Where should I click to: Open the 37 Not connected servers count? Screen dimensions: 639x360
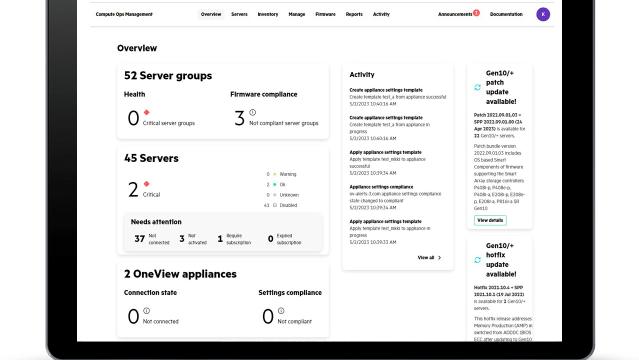point(152,239)
